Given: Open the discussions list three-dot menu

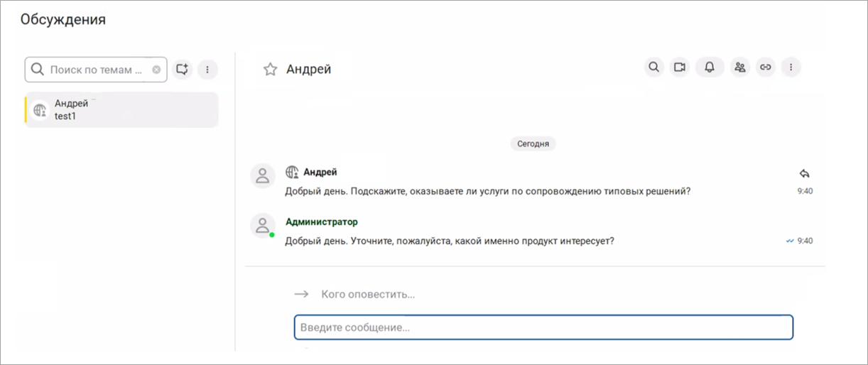Looking at the screenshot, I should point(207,70).
